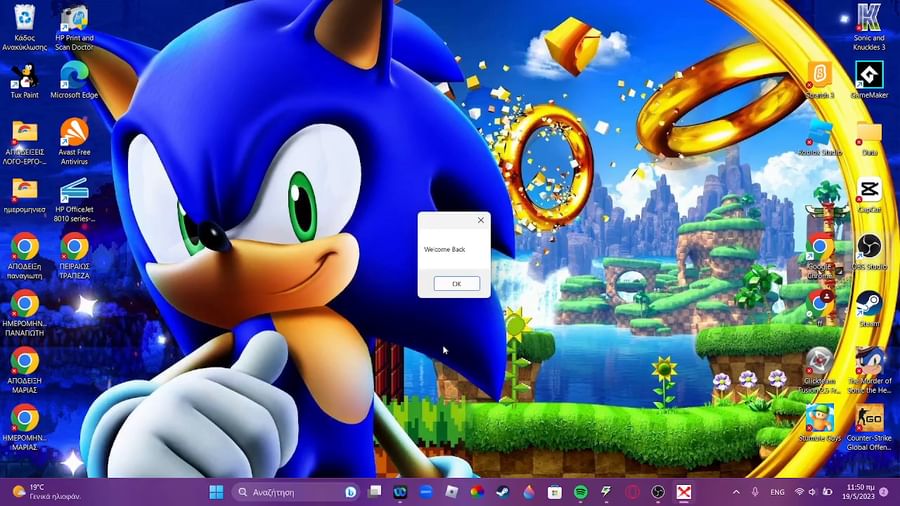Click the microphone tray icon

(x=755, y=492)
